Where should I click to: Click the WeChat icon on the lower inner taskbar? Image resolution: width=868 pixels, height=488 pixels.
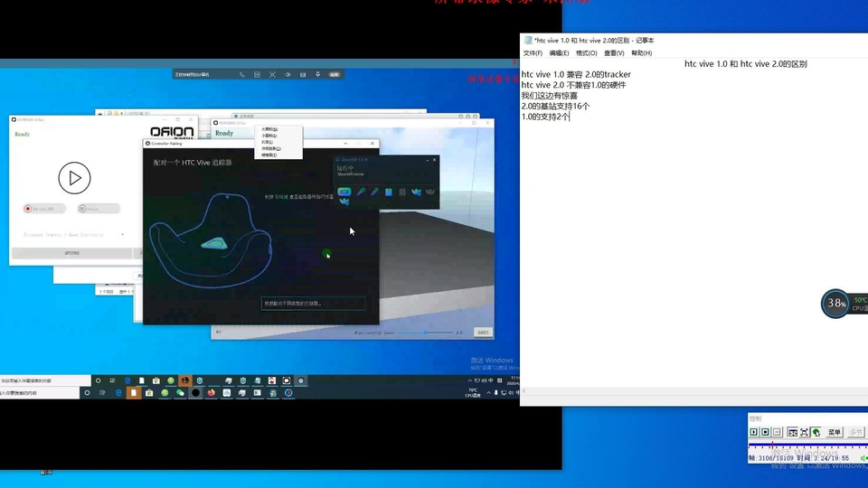(x=180, y=393)
